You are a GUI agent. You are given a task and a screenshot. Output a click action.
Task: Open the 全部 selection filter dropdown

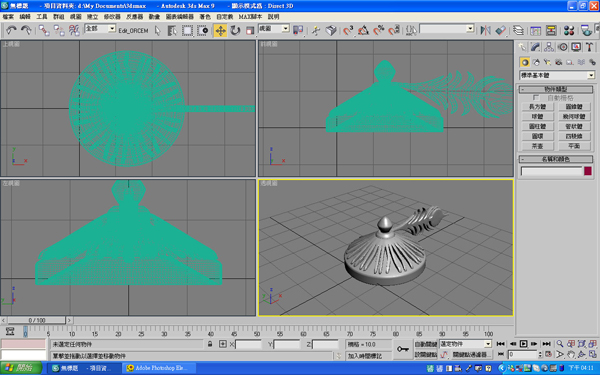click(100, 28)
